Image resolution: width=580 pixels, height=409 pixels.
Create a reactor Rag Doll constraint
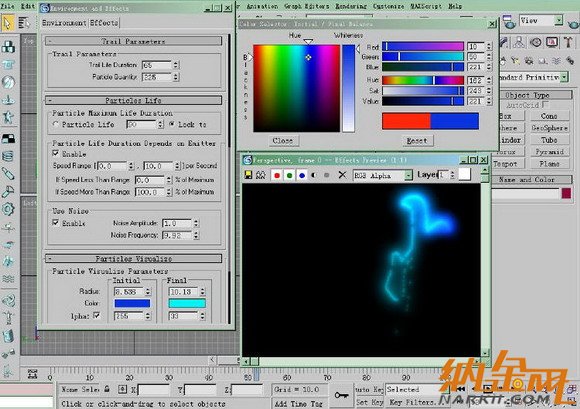(x=8, y=318)
